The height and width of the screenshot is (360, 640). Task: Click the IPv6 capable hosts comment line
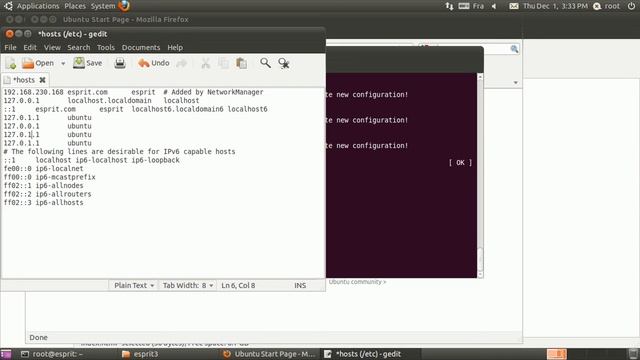click(x=119, y=151)
